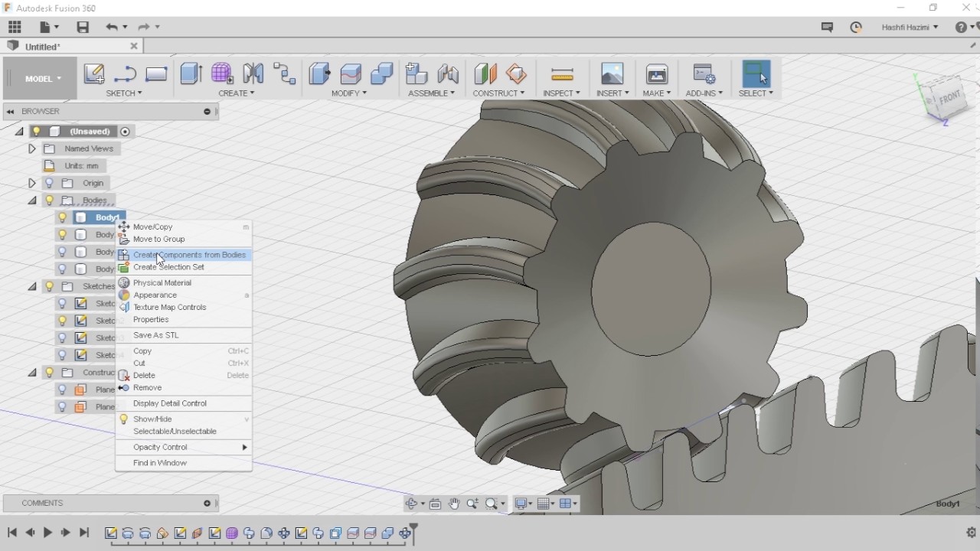Activate the Extrude tool
Image resolution: width=980 pixels, height=551 pixels.
click(x=191, y=73)
